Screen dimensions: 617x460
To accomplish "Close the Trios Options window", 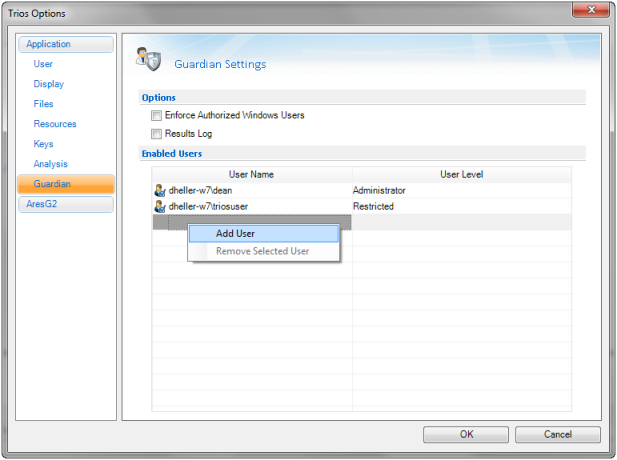I will click(591, 9).
